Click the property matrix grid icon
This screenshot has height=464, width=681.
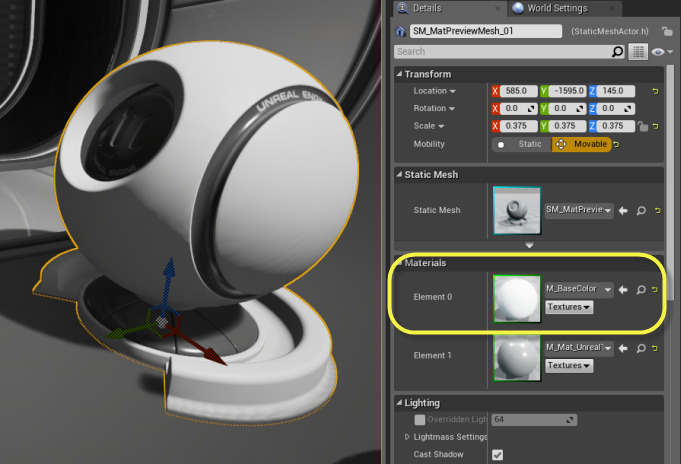point(638,51)
